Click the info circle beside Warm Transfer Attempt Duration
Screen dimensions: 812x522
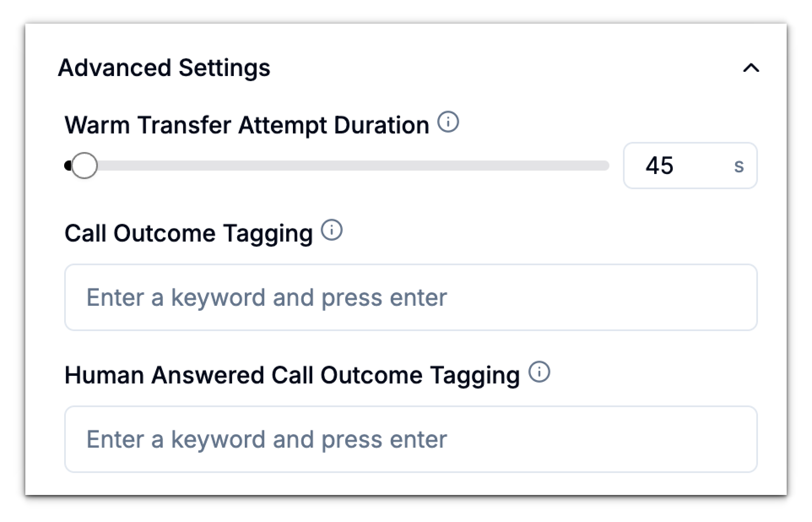pos(449,122)
